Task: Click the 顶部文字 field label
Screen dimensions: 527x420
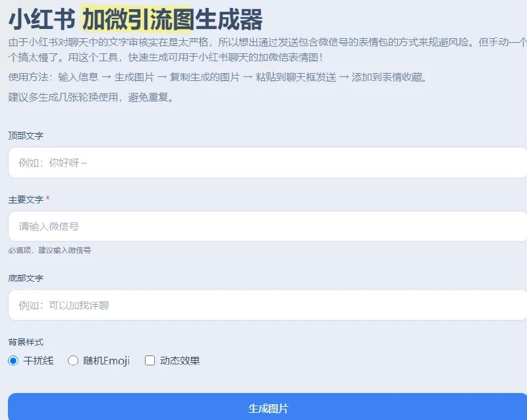Action: pyautogui.click(x=24, y=135)
